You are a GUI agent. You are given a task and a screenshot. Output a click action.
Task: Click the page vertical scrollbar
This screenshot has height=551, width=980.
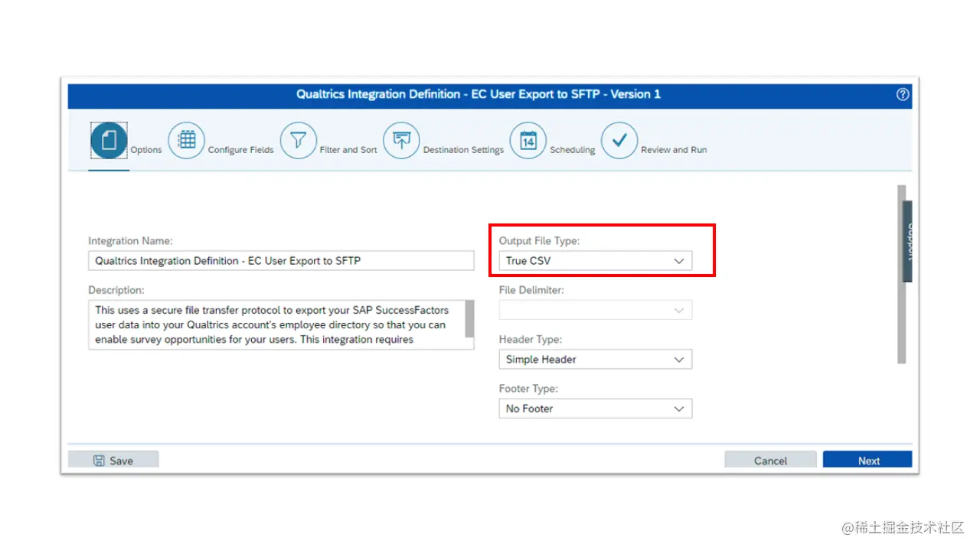(901, 274)
